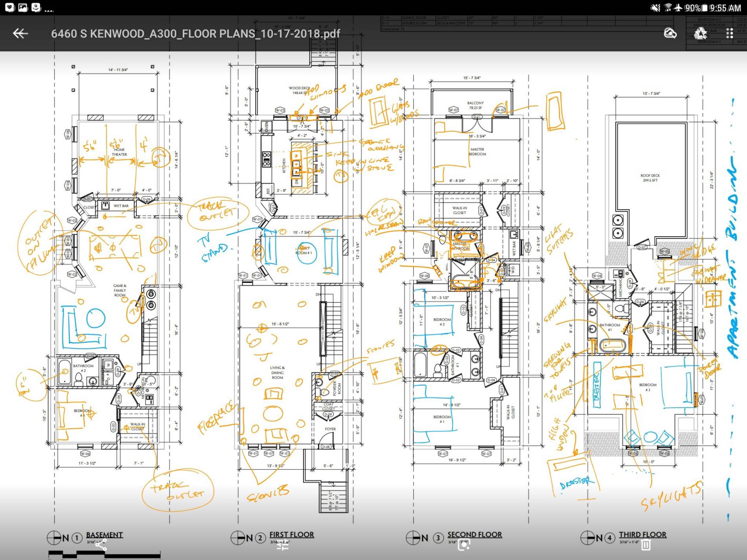Viewport: 747px width, 560px height.
Task: Tap the Wi-Fi status icon
Action: pyautogui.click(x=668, y=8)
